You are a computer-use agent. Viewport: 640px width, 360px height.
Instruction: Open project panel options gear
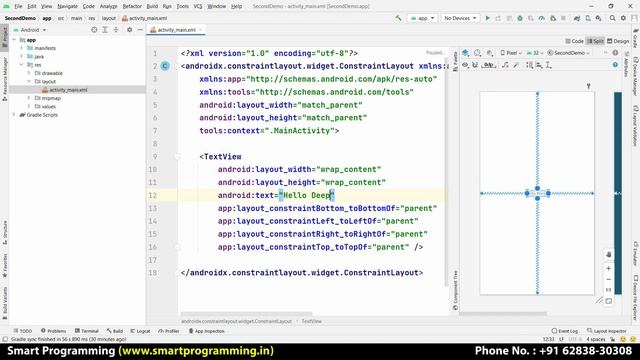pos(129,30)
